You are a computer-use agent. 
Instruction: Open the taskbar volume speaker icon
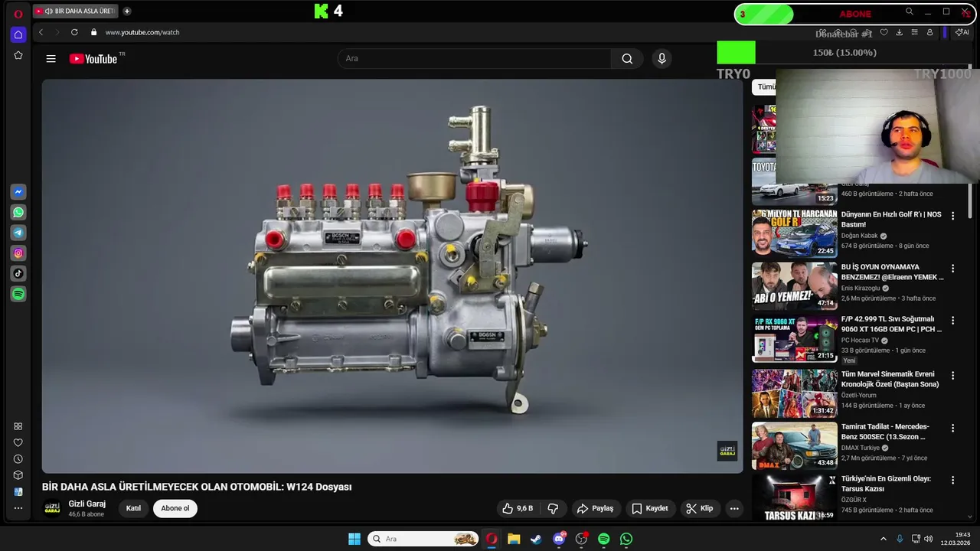coord(928,539)
